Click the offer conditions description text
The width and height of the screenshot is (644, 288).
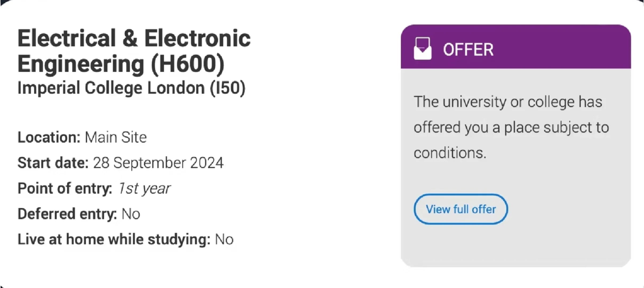click(x=511, y=127)
